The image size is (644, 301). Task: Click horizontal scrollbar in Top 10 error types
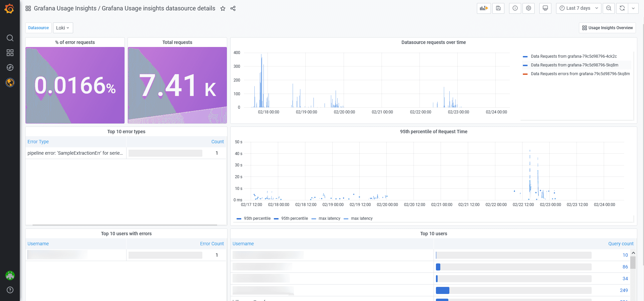pos(125,225)
